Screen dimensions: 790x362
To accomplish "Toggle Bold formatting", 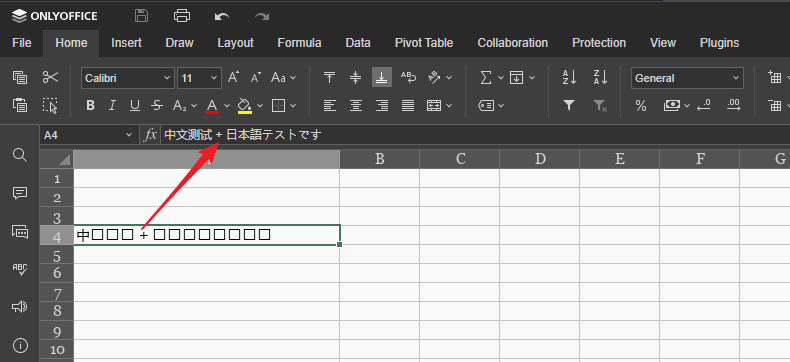I will click(x=91, y=105).
